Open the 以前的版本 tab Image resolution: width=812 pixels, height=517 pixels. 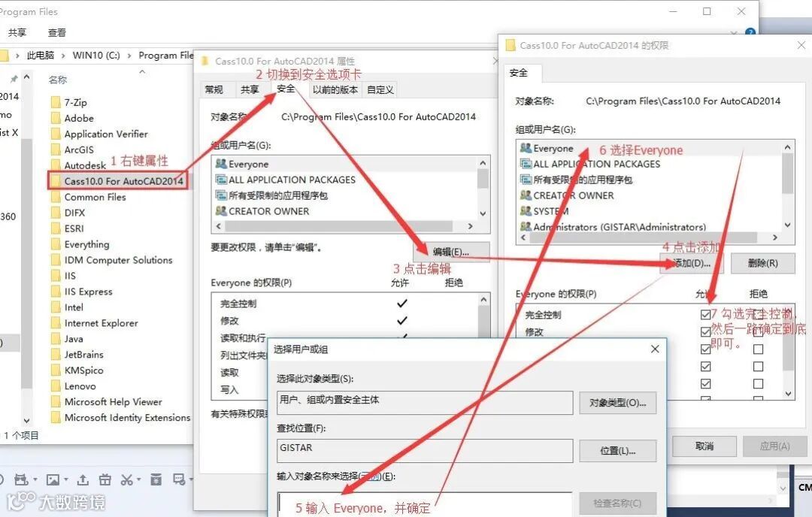tap(335, 89)
